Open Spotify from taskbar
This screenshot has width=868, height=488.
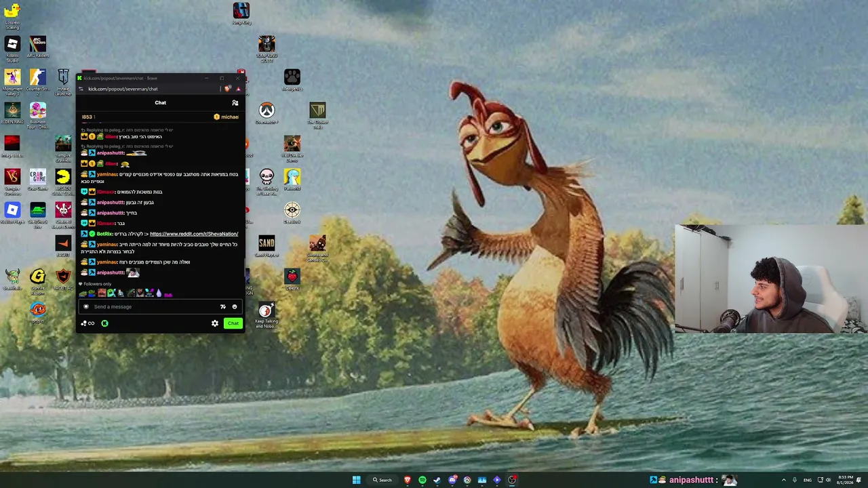click(422, 480)
